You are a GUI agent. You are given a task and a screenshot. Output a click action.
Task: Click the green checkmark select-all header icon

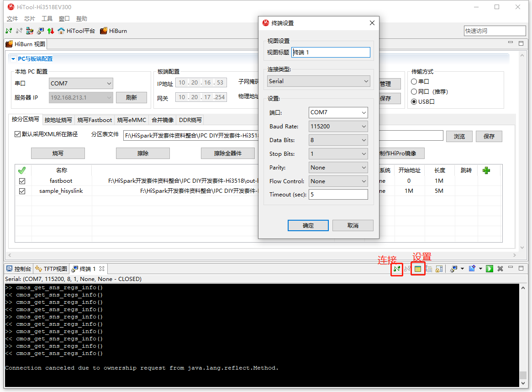(x=22, y=170)
